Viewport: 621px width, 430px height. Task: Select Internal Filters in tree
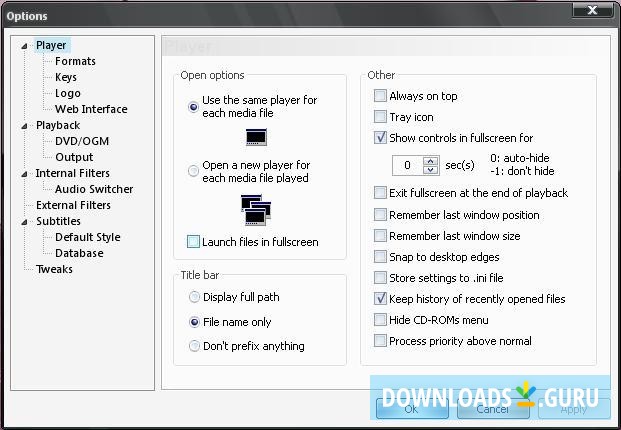pyautogui.click(x=72, y=173)
